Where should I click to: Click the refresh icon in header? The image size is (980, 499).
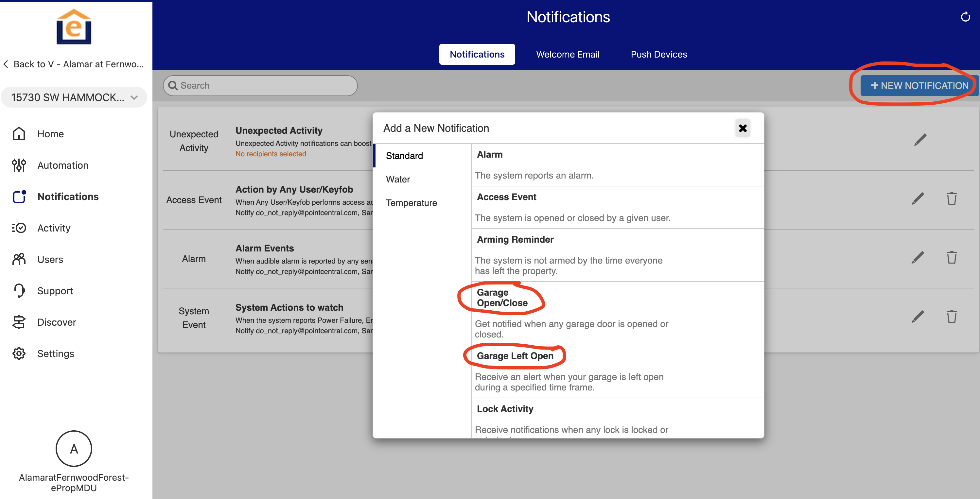(x=965, y=17)
